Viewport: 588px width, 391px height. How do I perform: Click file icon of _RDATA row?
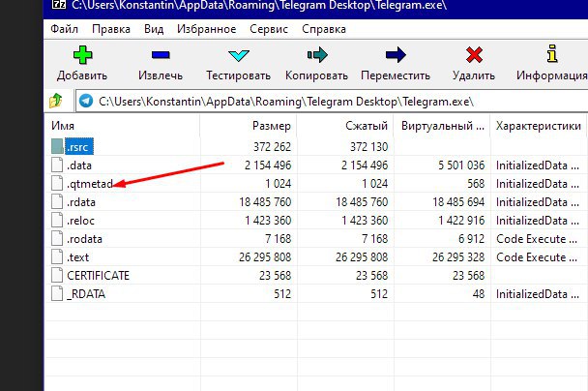(57, 293)
